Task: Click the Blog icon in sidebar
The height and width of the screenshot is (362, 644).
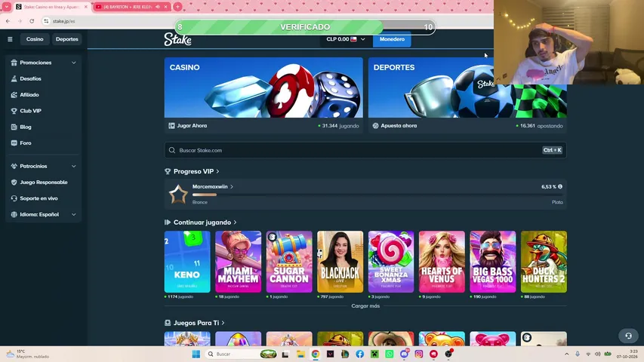Action: point(14,127)
